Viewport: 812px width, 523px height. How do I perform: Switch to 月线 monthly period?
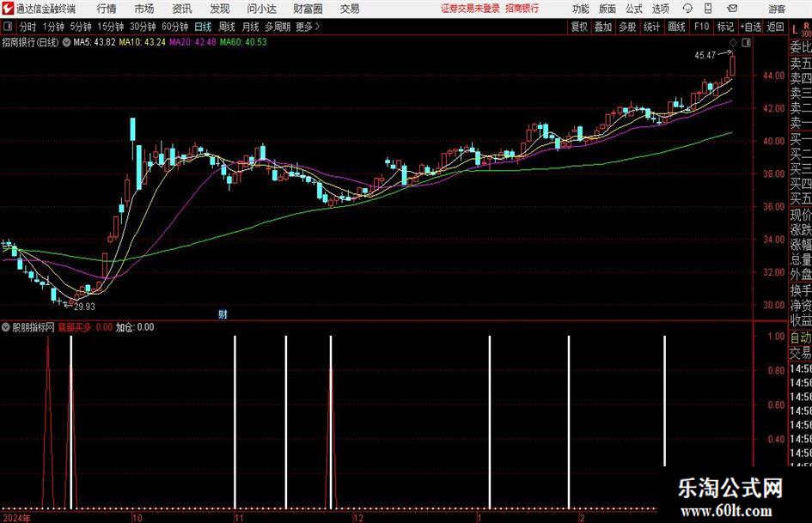[250, 27]
